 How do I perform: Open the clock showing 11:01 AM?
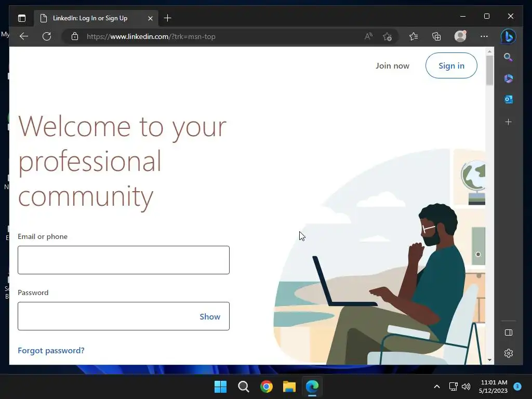[493, 387]
